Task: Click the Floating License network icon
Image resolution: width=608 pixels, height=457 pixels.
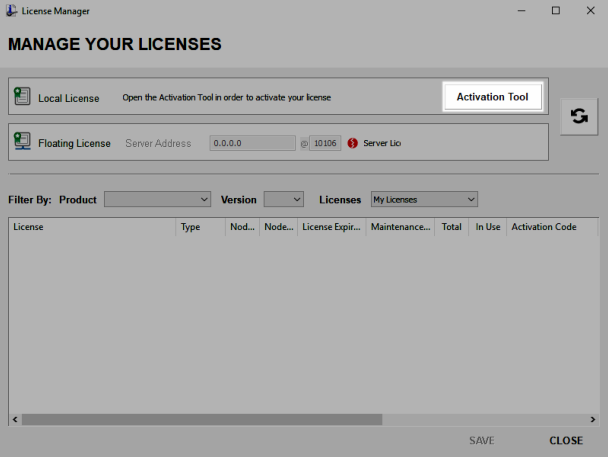Action: (22, 141)
